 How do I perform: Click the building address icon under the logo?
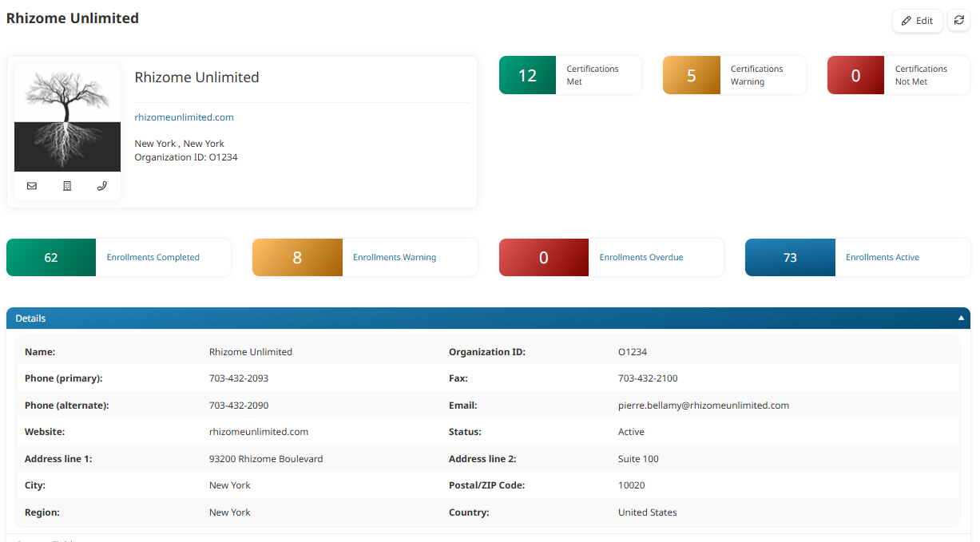(x=67, y=186)
